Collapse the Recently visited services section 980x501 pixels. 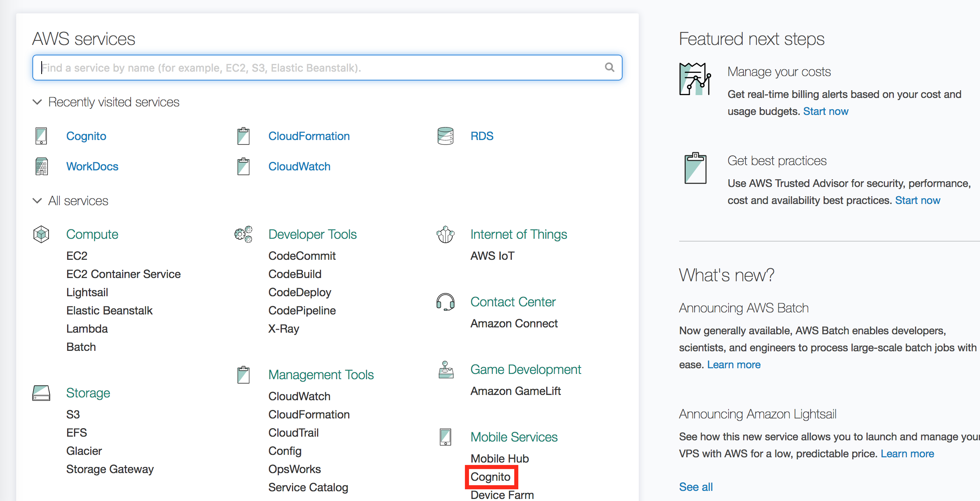point(37,102)
